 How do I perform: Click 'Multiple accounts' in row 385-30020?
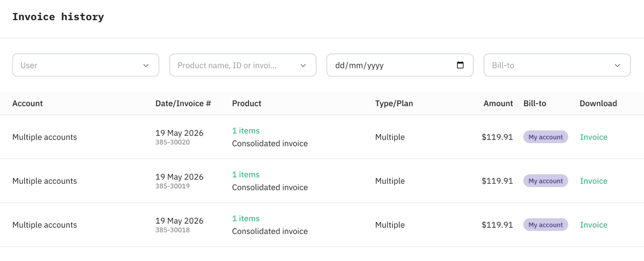click(x=44, y=137)
